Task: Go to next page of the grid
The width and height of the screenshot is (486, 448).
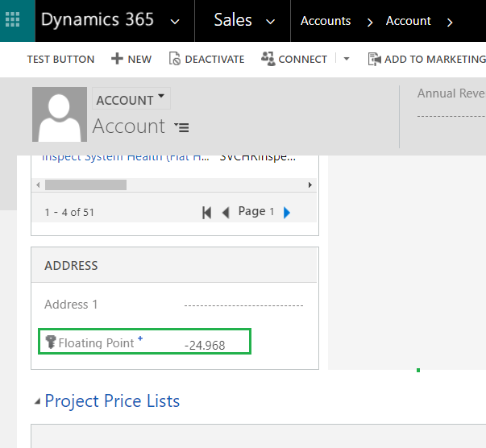Action: point(287,213)
